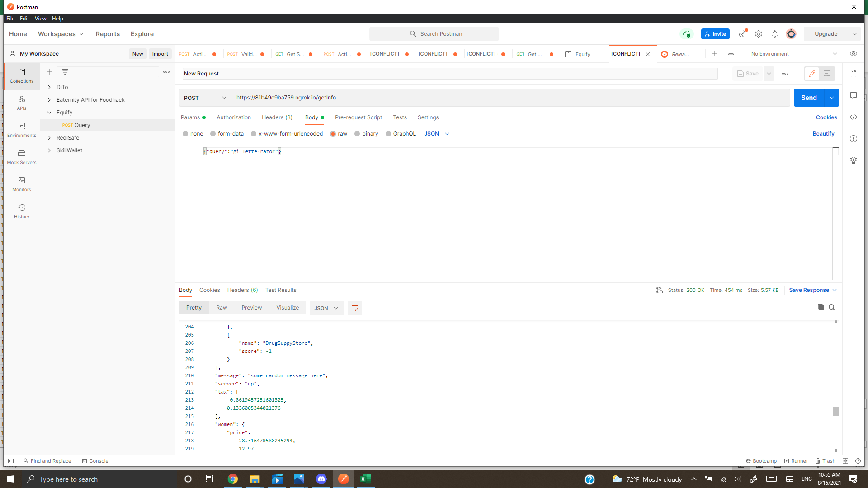Click the request URL field
The width and height of the screenshot is (868, 488).
[x=511, y=98]
